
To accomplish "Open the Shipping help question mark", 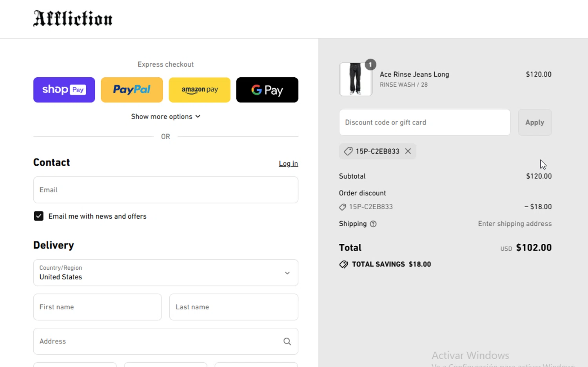I will tap(373, 224).
